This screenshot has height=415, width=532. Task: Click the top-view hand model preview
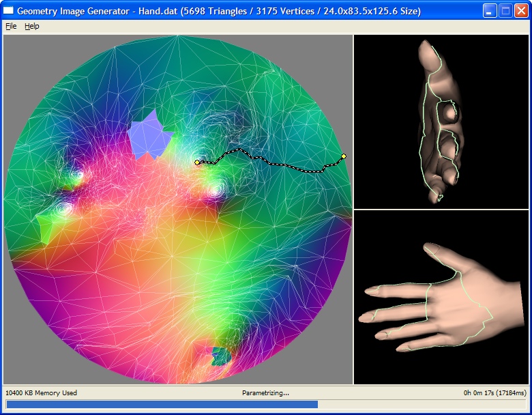pyautogui.click(x=441, y=297)
